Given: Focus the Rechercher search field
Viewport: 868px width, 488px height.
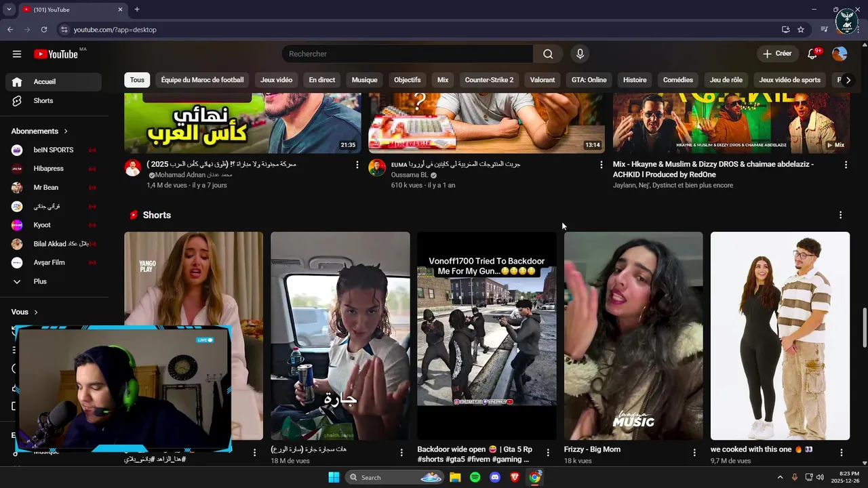Looking at the screenshot, I should [x=407, y=54].
